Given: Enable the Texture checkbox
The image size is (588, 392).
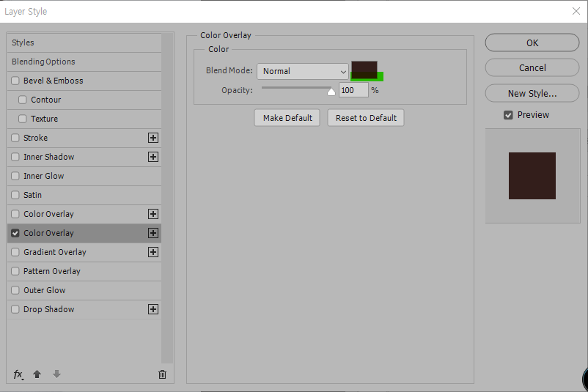Looking at the screenshot, I should click(x=23, y=119).
